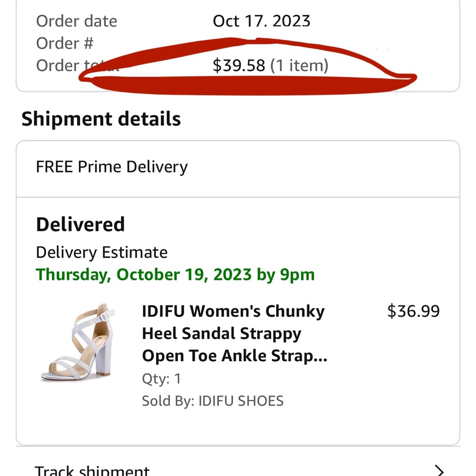Viewport: 476px width, 476px height.
Task: Click the Oct 17, 2023 order date value
Action: click(x=261, y=21)
